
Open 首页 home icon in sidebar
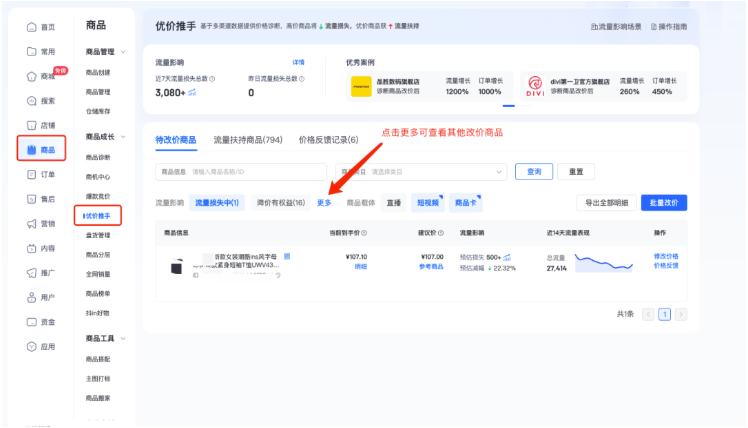[32, 27]
